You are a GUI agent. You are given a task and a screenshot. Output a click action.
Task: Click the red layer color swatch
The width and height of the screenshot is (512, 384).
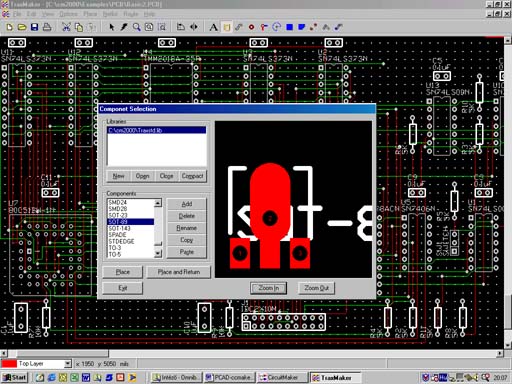pyautogui.click(x=9, y=364)
